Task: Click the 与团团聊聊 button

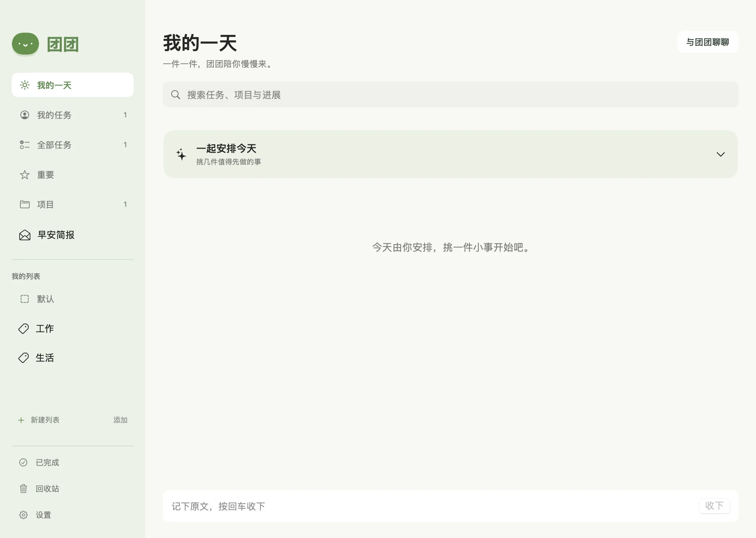Action: click(x=708, y=42)
